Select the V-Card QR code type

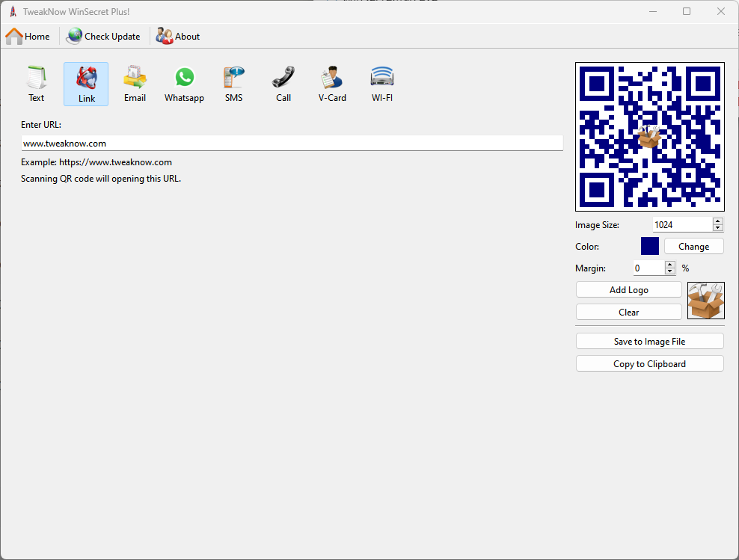tap(332, 84)
